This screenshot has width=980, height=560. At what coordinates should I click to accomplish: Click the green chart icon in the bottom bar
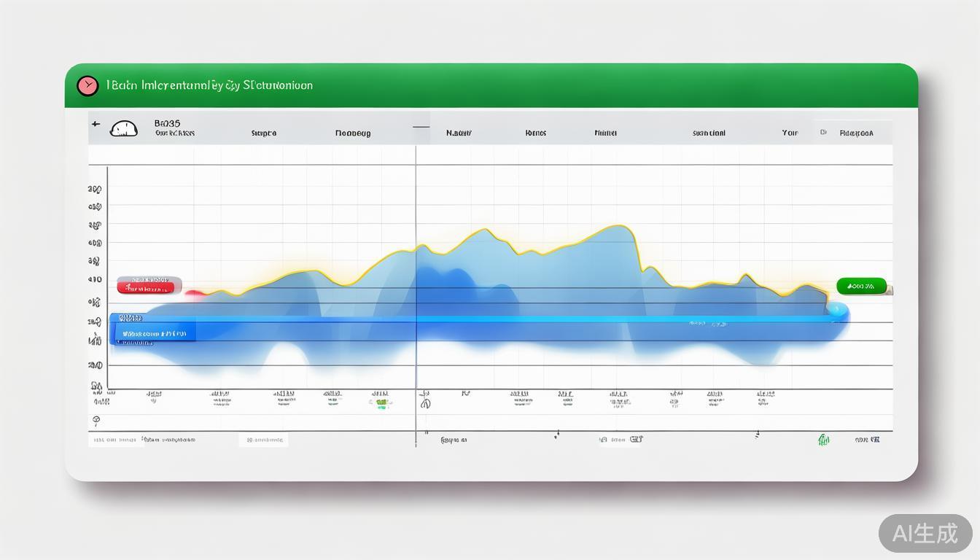(x=823, y=440)
